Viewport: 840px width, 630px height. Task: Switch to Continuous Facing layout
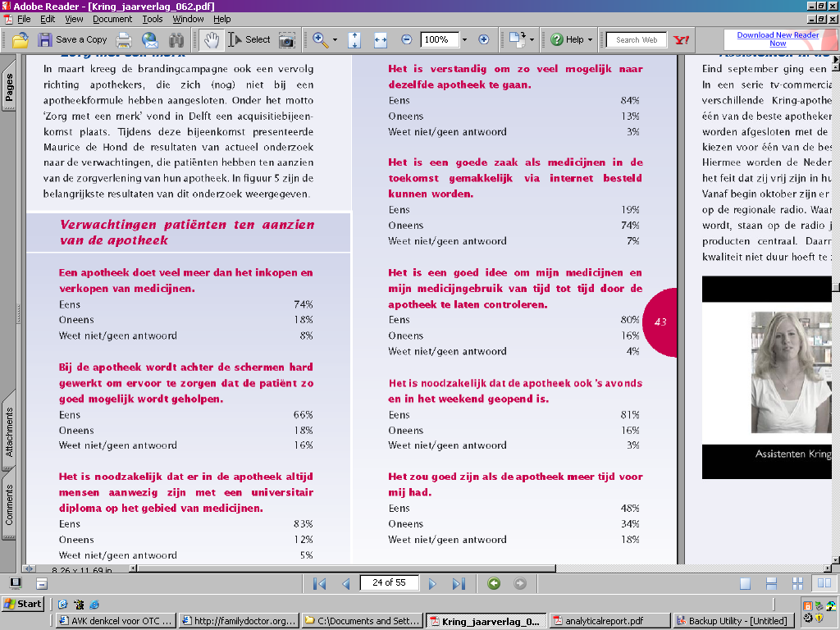pyautogui.click(x=797, y=584)
